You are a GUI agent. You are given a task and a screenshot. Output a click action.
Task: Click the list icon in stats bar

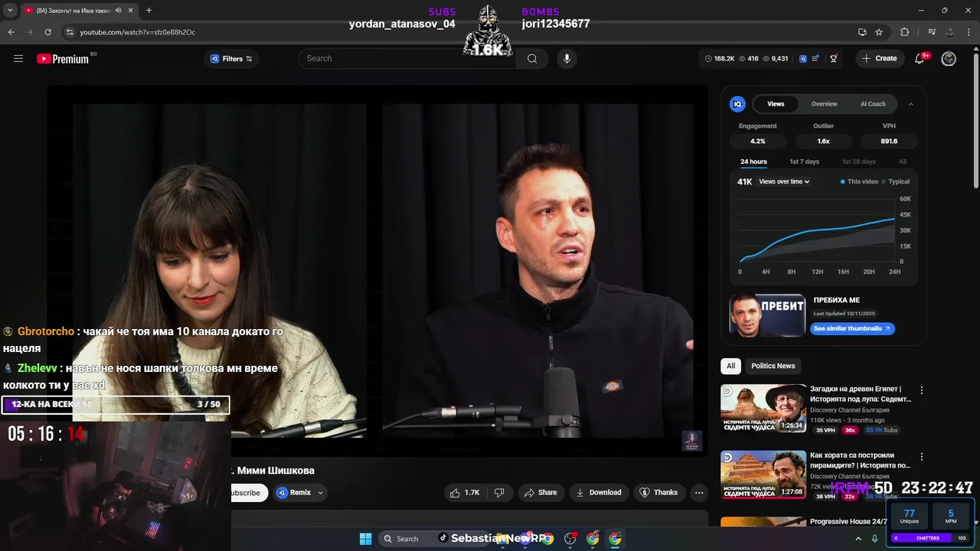pos(816,58)
